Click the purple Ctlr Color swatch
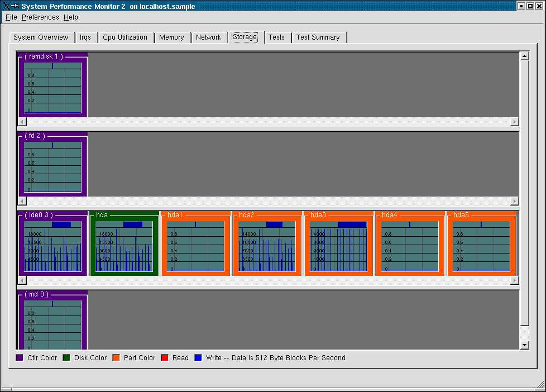This screenshot has width=546, height=392. (x=20, y=358)
